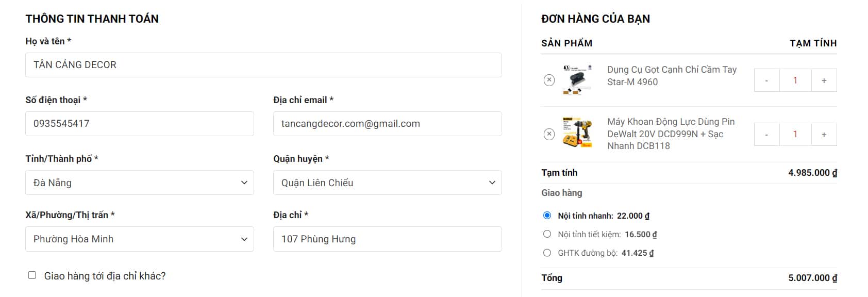Expand the Quận huyện dropdown
Image resolution: width=868 pixels, height=297 pixels.
coord(387,183)
